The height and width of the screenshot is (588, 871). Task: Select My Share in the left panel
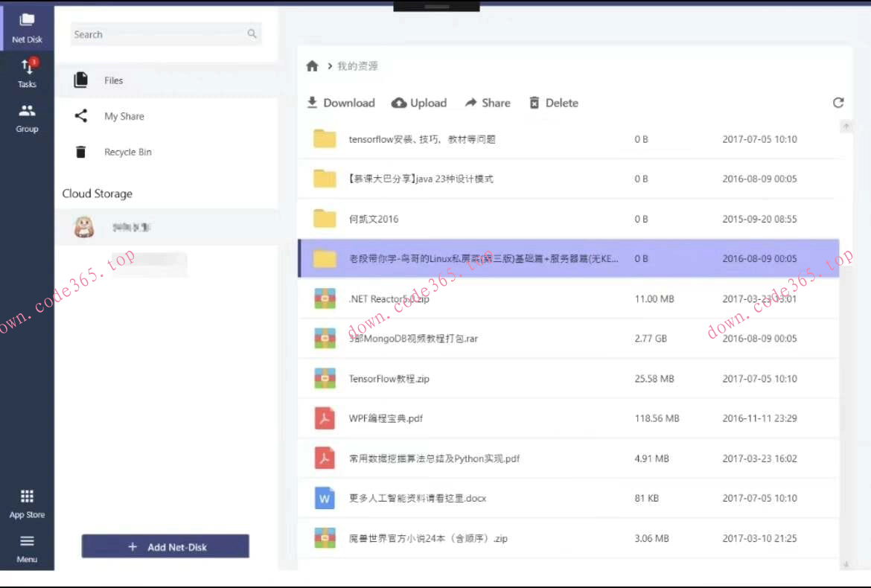tap(124, 116)
